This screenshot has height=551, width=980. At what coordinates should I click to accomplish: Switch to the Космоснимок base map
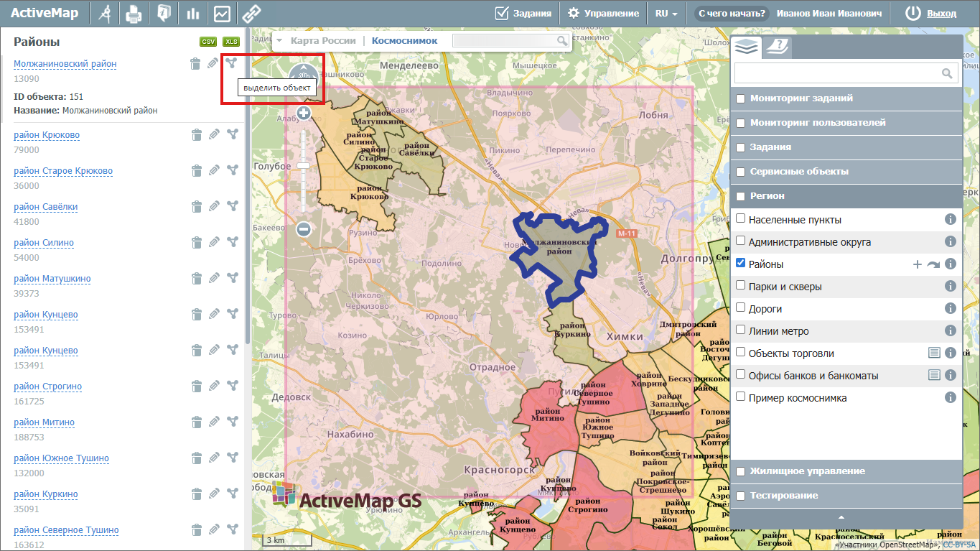click(404, 41)
